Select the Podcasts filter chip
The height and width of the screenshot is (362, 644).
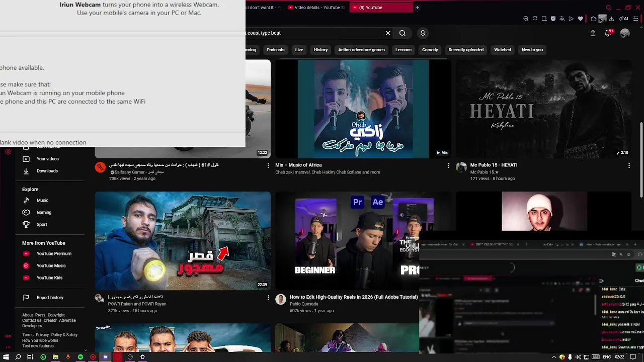click(275, 50)
